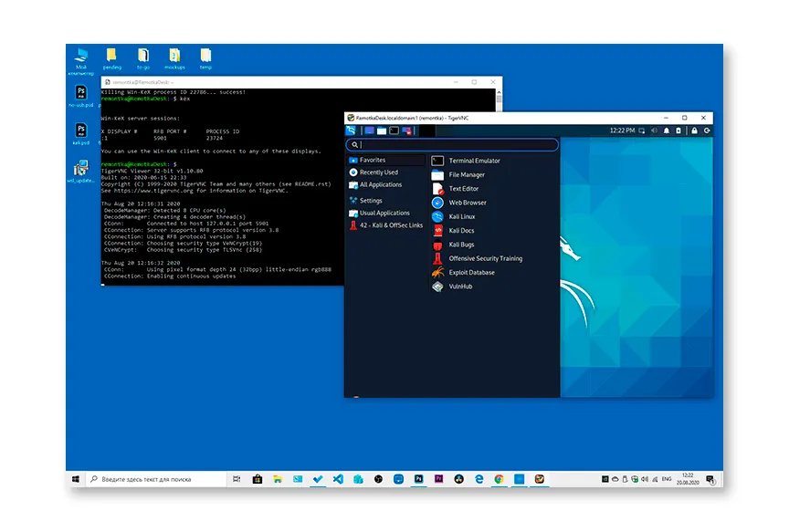Open Photoshop from the taskbar
The height and width of the screenshot is (532, 789).
[418, 479]
